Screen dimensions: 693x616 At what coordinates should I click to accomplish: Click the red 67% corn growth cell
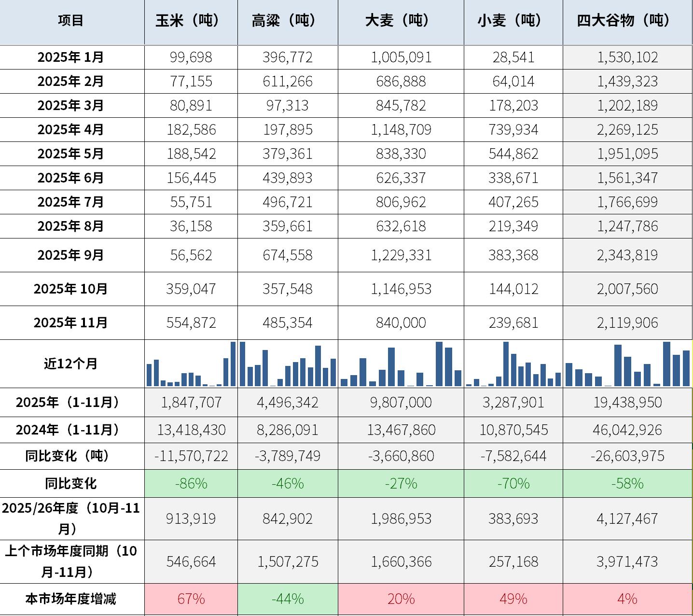(191, 599)
